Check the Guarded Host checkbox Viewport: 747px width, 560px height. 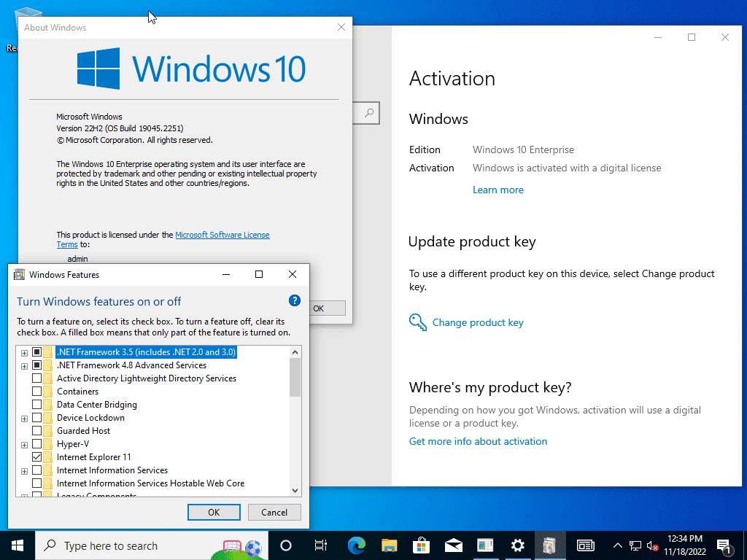pyautogui.click(x=37, y=431)
